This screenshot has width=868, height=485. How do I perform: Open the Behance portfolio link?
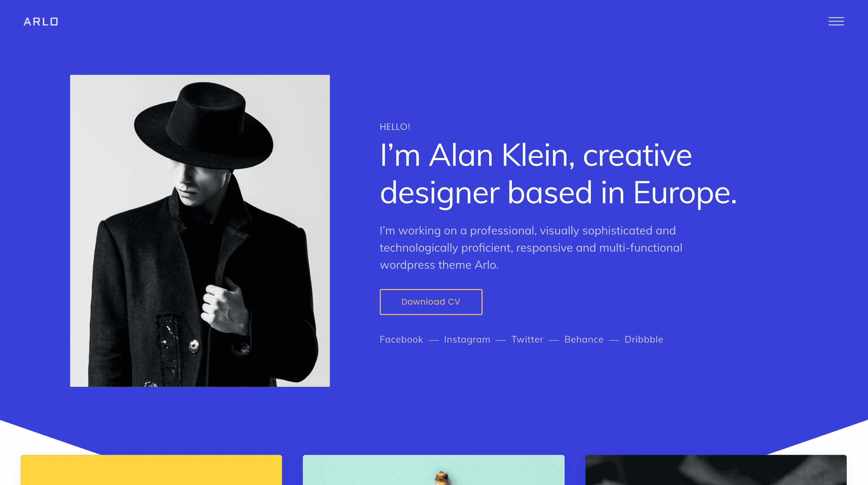(584, 339)
